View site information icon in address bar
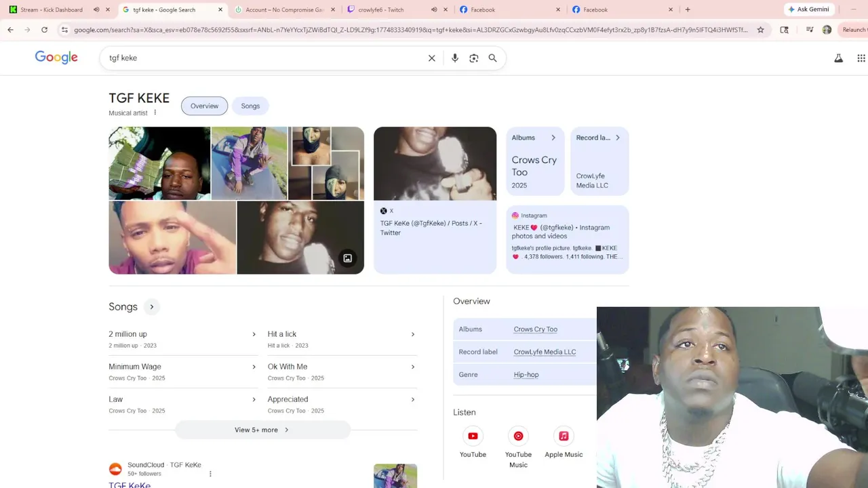The image size is (868, 488). (x=64, y=30)
